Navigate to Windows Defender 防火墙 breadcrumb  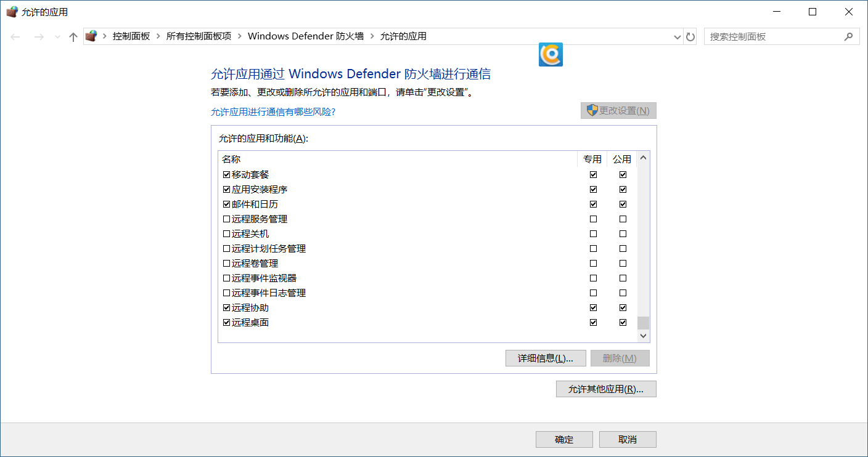point(306,36)
